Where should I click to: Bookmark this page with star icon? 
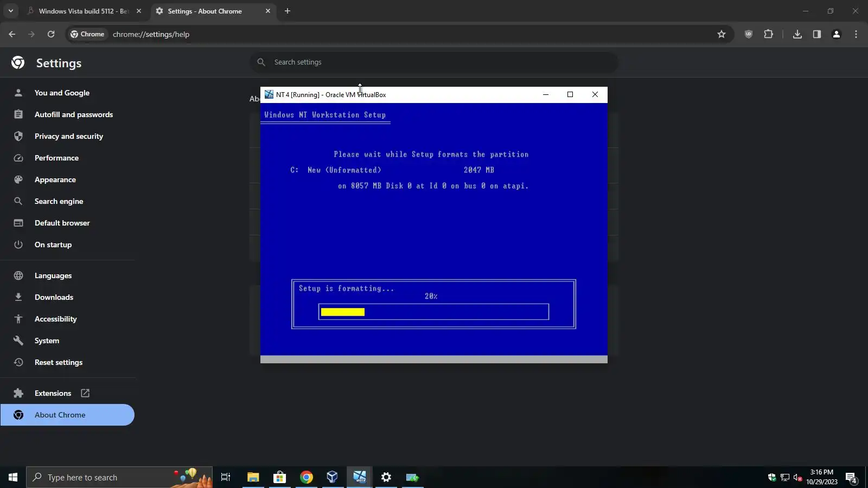(722, 34)
